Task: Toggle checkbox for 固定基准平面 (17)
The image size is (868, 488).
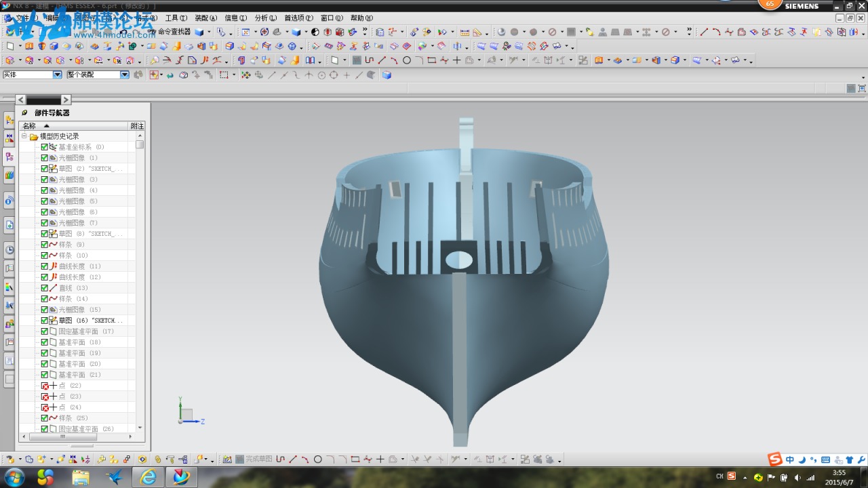Action: [x=45, y=331]
